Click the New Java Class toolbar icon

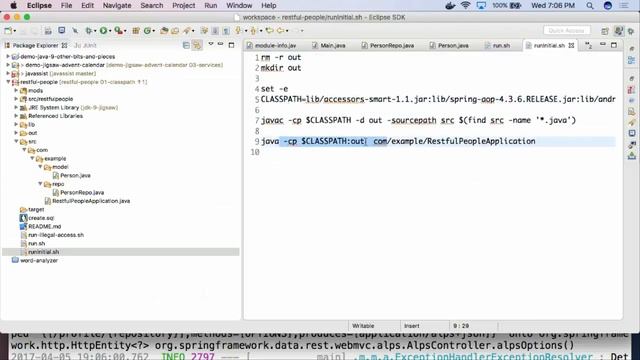[147, 30]
